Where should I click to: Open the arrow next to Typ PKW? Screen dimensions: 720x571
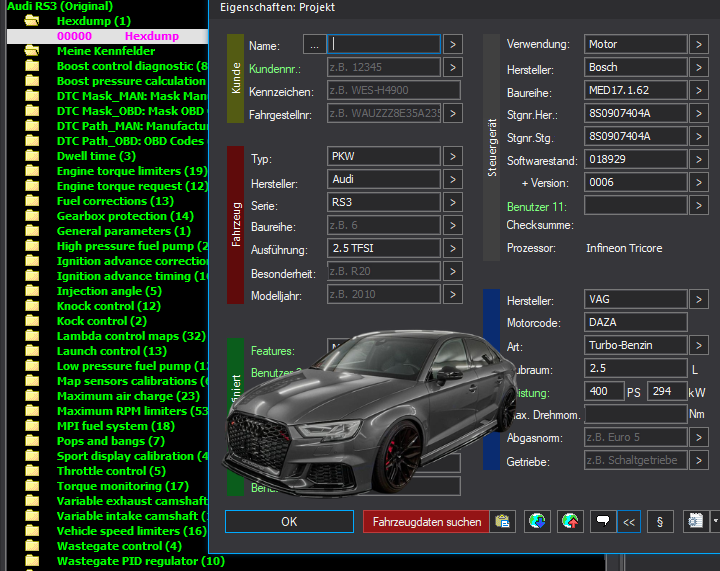(x=453, y=157)
